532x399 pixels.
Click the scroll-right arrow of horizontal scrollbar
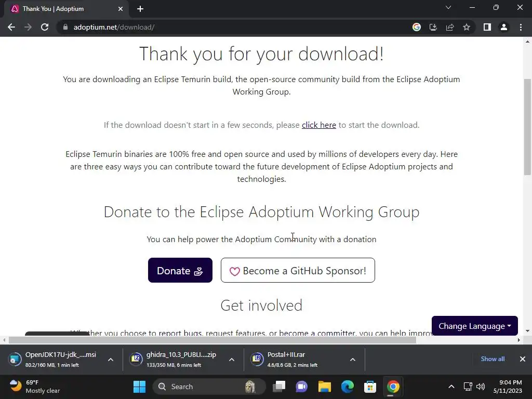pos(519,340)
